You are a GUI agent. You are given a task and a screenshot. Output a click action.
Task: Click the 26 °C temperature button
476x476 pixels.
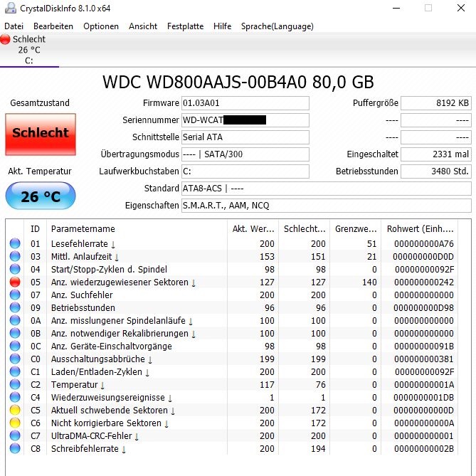41,196
